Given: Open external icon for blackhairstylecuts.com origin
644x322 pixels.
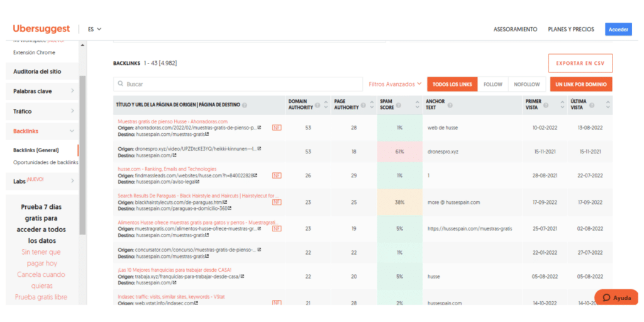Looking at the screenshot, I should pos(226,202).
